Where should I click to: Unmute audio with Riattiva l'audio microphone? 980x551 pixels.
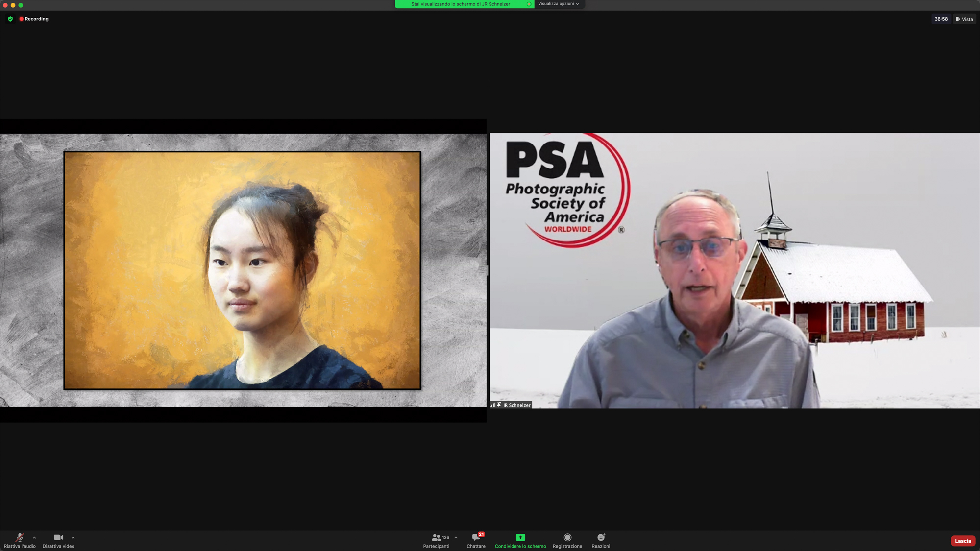[x=20, y=541]
